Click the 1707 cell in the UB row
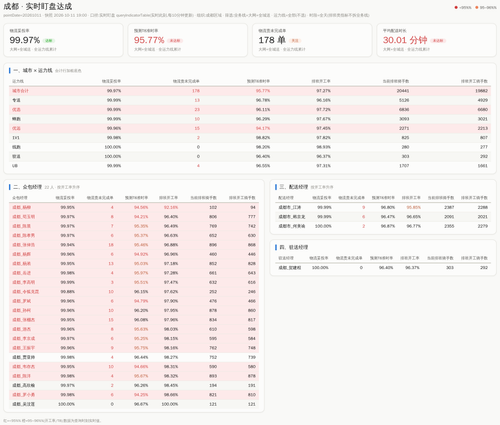Screen dimensions: 500x425 tap(404, 166)
